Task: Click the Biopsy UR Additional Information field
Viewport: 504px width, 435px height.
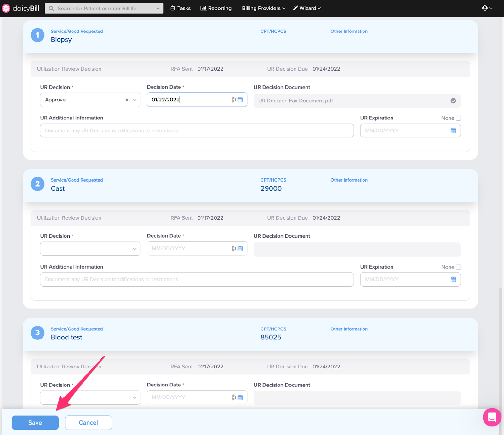Action: pos(197,130)
